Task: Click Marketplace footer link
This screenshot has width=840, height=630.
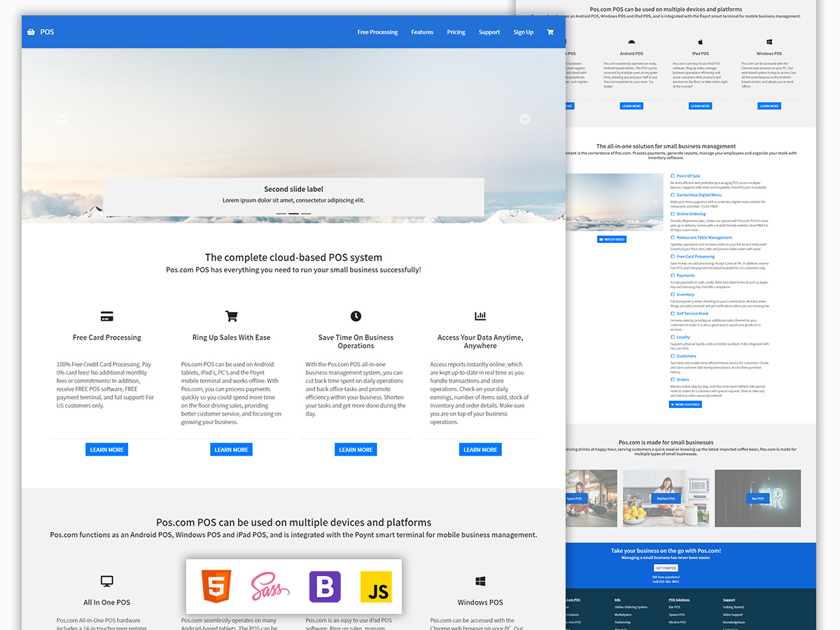Action: (x=623, y=615)
